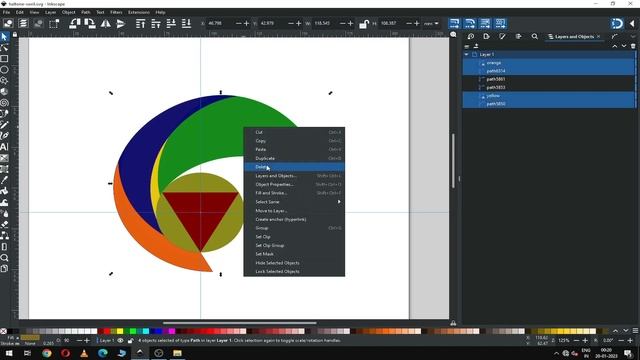Select the Rectangle tool in toolbox

[4, 59]
